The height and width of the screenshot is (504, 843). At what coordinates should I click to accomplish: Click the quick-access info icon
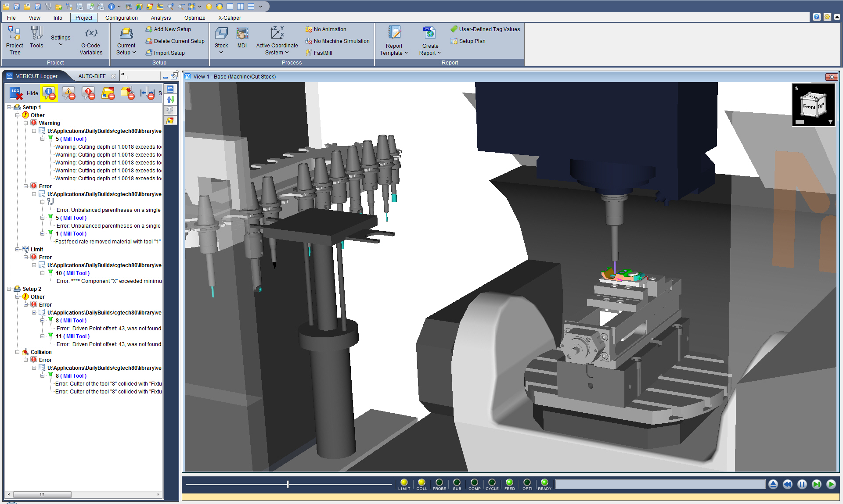[x=112, y=7]
